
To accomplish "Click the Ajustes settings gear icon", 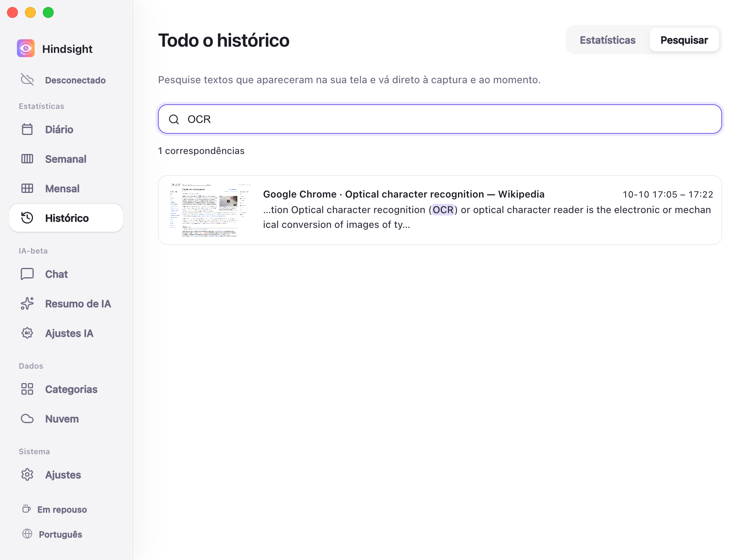I will [x=27, y=474].
